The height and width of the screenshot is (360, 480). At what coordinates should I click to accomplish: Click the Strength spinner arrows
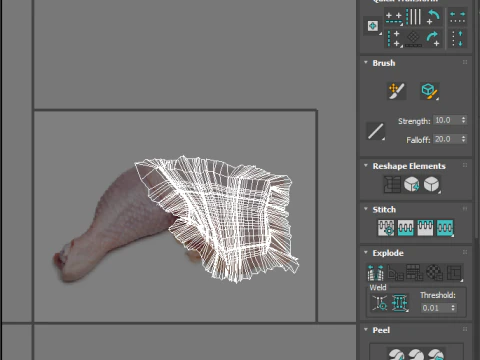[x=464, y=120]
